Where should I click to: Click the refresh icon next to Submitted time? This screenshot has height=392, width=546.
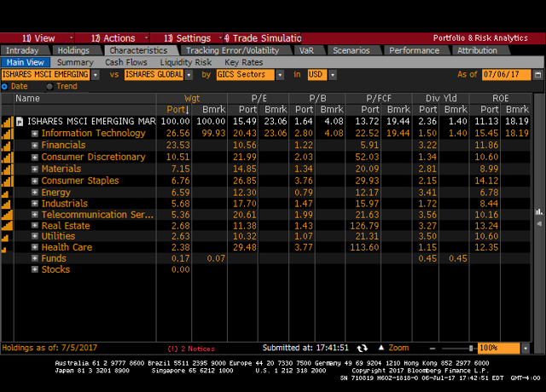(x=363, y=349)
